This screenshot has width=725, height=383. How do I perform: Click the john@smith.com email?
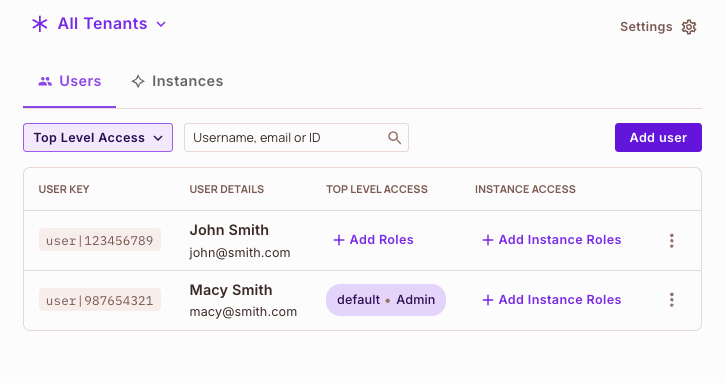tap(240, 253)
